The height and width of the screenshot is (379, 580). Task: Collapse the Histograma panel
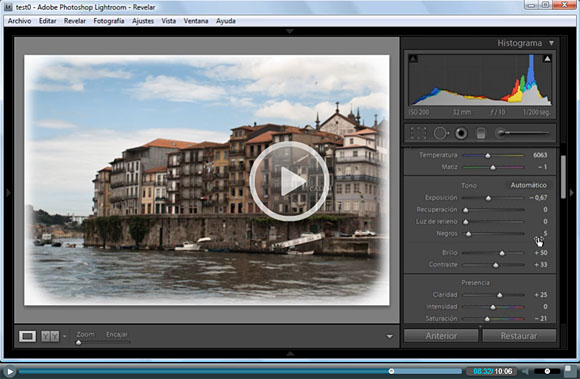click(551, 43)
